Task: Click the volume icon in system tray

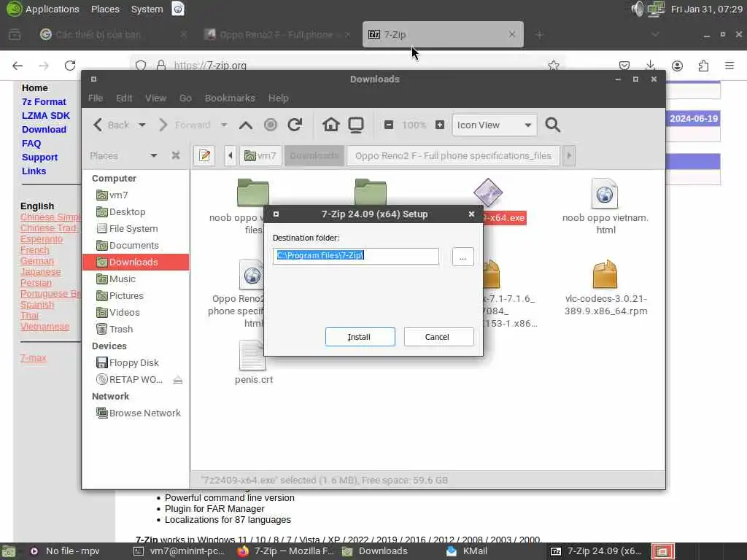Action: [637, 9]
